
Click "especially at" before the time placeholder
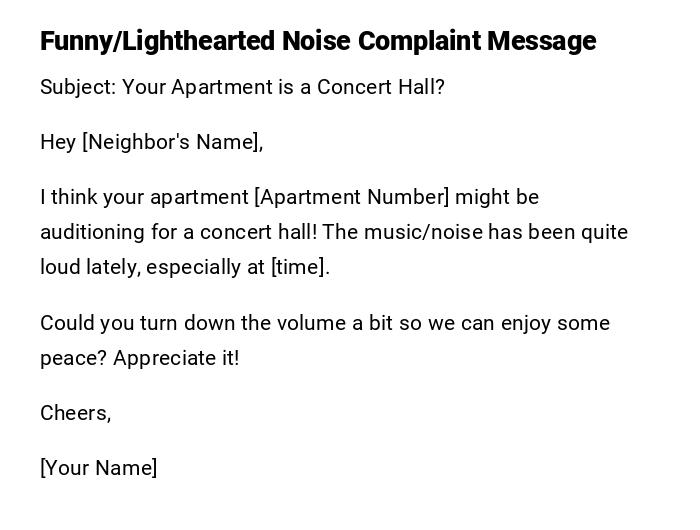pos(206,267)
